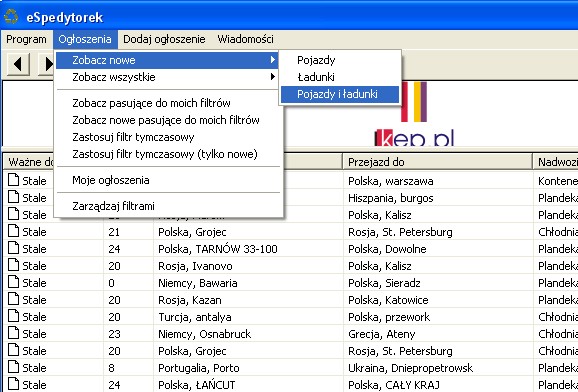Click document icon in Polska, warszawa row
This screenshot has width=578, height=392.
click(x=14, y=180)
